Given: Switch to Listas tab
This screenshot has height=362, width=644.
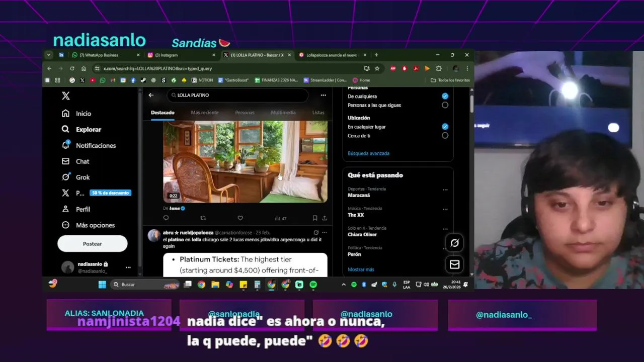Looking at the screenshot, I should point(318,113).
